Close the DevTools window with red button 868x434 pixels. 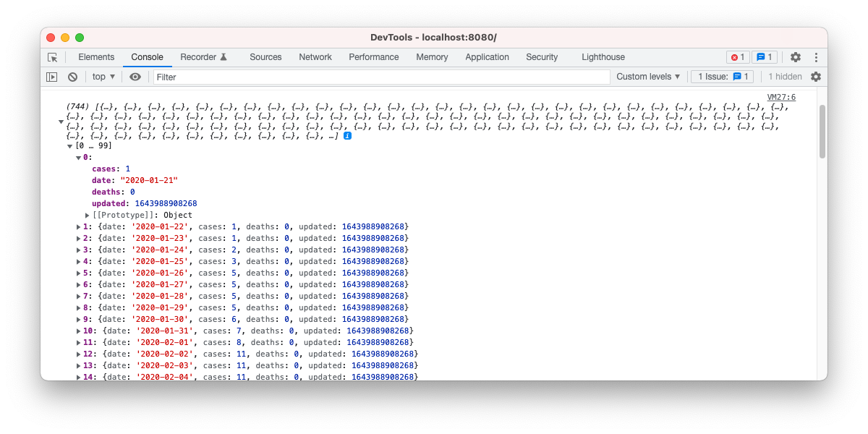[51, 38]
